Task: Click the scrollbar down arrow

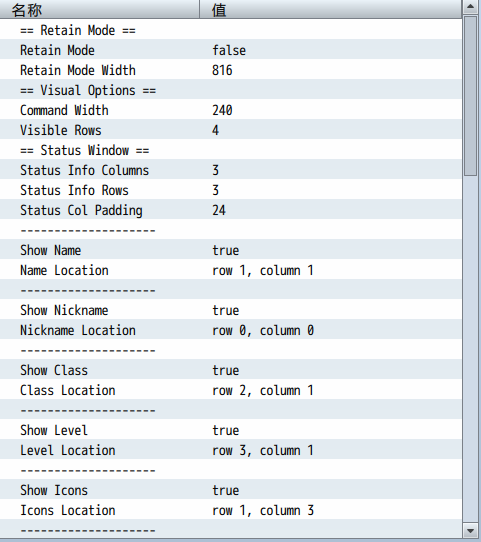Action: [x=471, y=530]
